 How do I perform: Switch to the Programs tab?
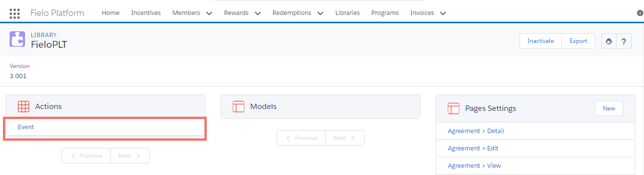tap(385, 13)
